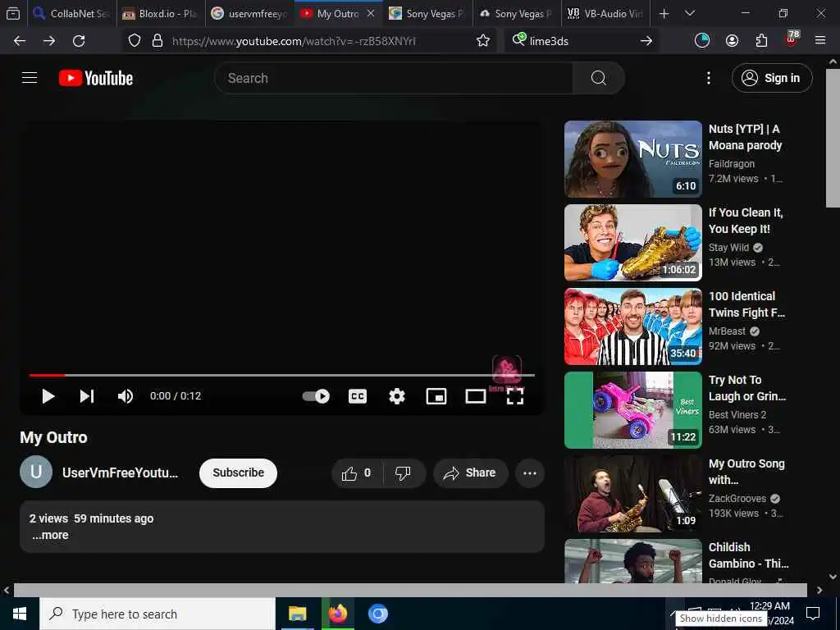Open Nuts [YTP] Moana parody thumbnail
Viewport: 840px width, 630px height.
point(633,159)
